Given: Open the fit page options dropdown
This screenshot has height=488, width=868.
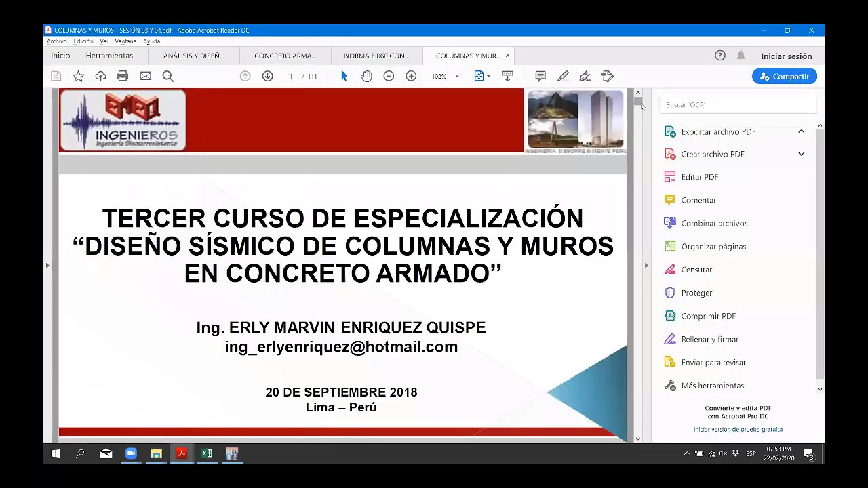Looking at the screenshot, I should point(488,77).
